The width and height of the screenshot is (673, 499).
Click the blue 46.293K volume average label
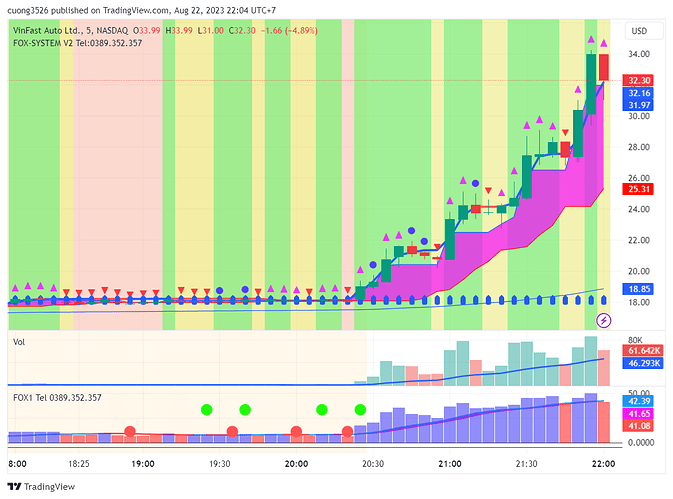643,363
